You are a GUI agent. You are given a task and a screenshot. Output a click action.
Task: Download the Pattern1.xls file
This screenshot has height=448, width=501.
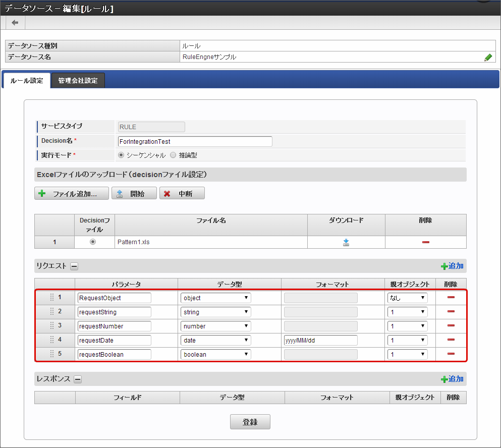[346, 242]
